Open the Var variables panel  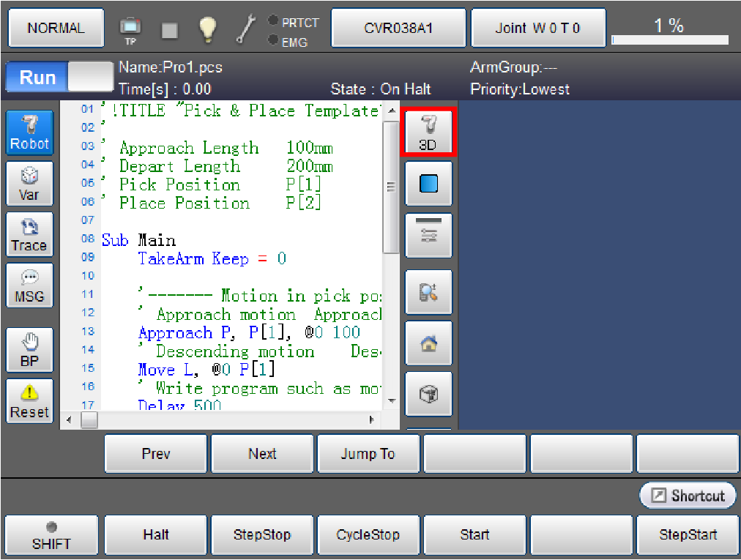click(29, 184)
